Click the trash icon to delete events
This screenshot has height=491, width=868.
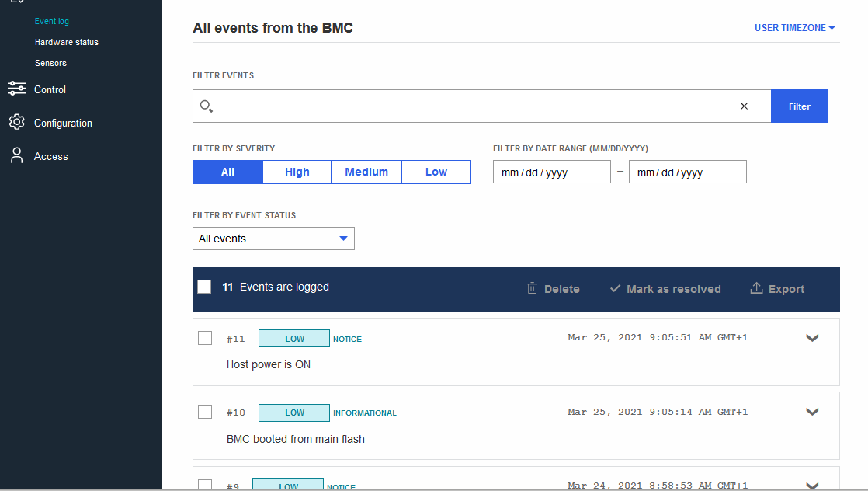click(x=531, y=288)
